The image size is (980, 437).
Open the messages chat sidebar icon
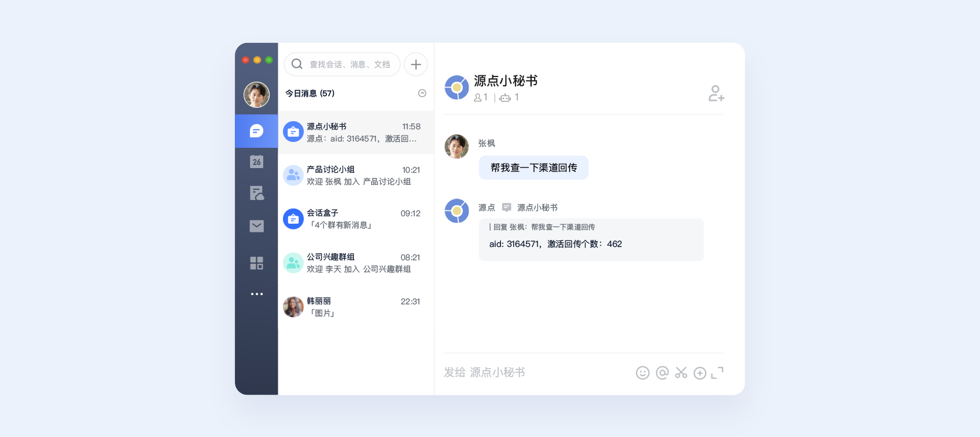pos(256,131)
